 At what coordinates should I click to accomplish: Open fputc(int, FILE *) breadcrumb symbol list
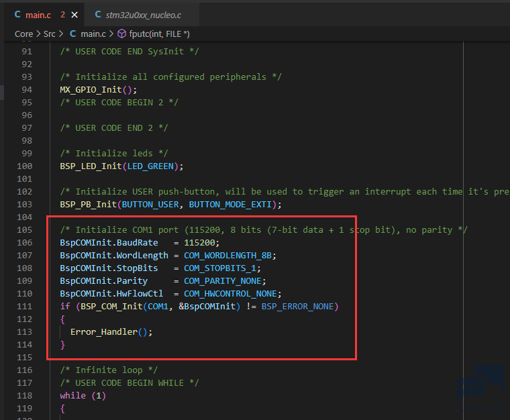(160, 34)
